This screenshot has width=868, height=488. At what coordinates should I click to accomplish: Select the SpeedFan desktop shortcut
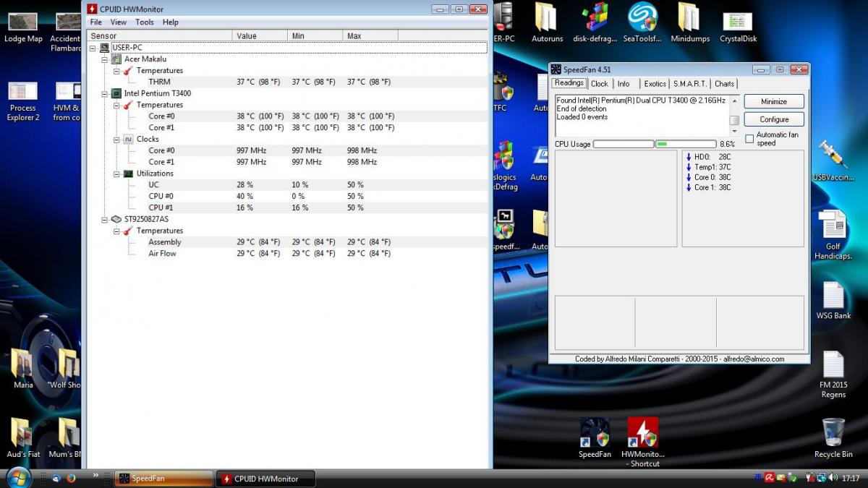595,438
